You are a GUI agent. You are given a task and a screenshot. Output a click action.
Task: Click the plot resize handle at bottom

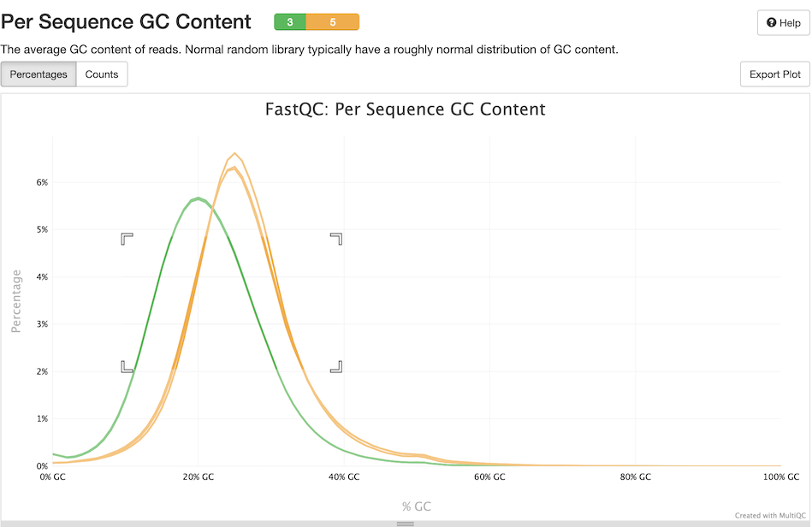(406, 523)
